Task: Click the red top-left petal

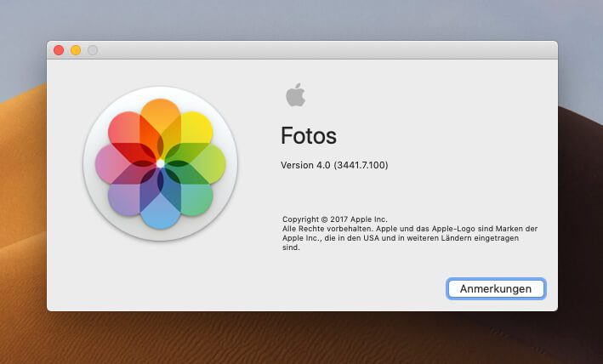Action: tap(127, 130)
